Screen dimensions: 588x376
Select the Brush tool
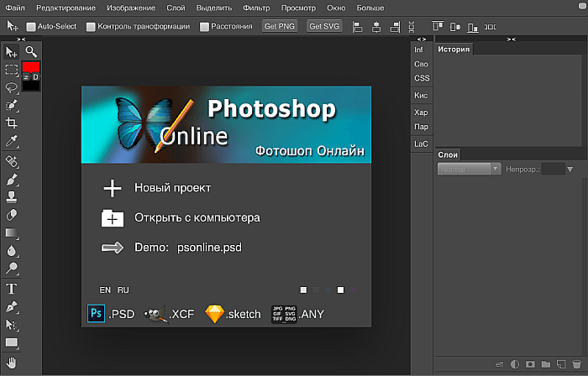coord(11,180)
